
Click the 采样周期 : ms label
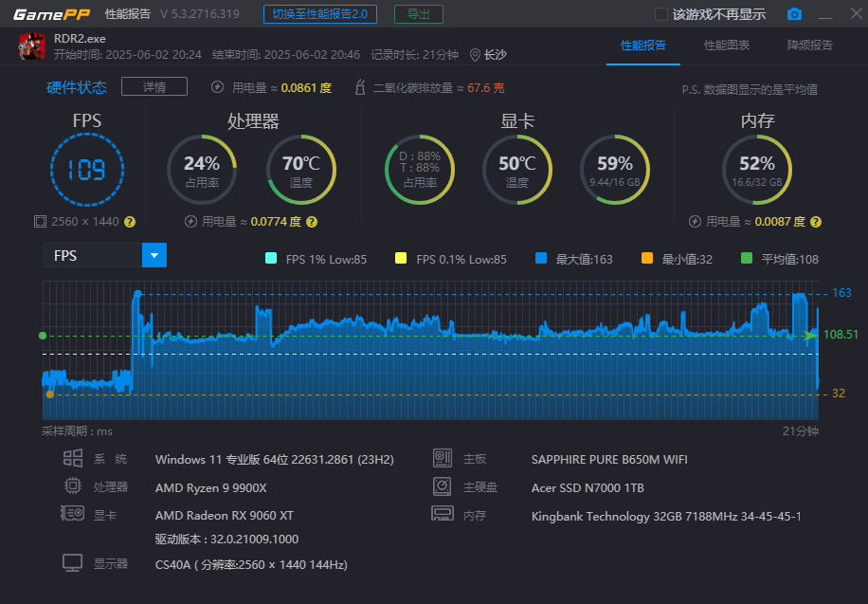click(x=77, y=431)
